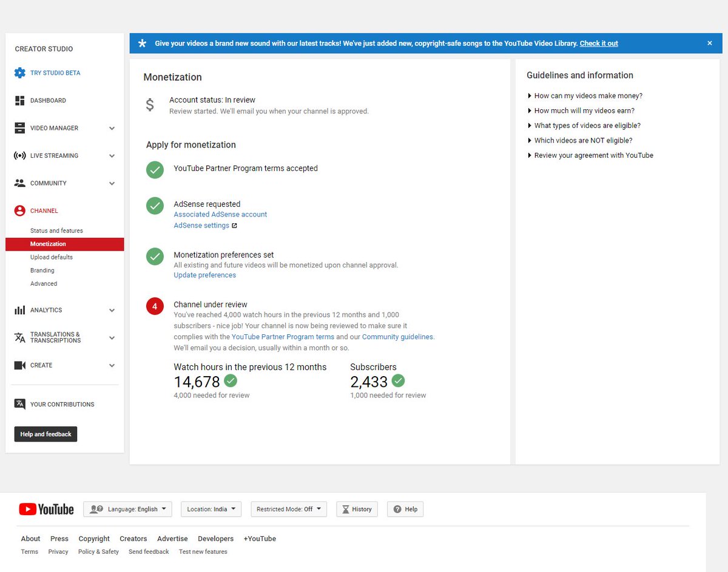The image size is (728, 572).
Task: Expand the Community section chevron
Action: [x=112, y=184]
